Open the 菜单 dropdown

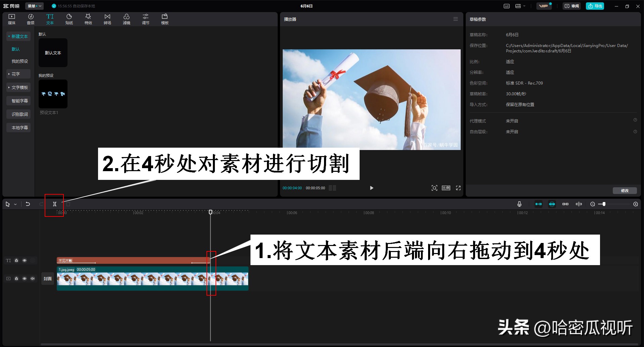pyautogui.click(x=34, y=6)
